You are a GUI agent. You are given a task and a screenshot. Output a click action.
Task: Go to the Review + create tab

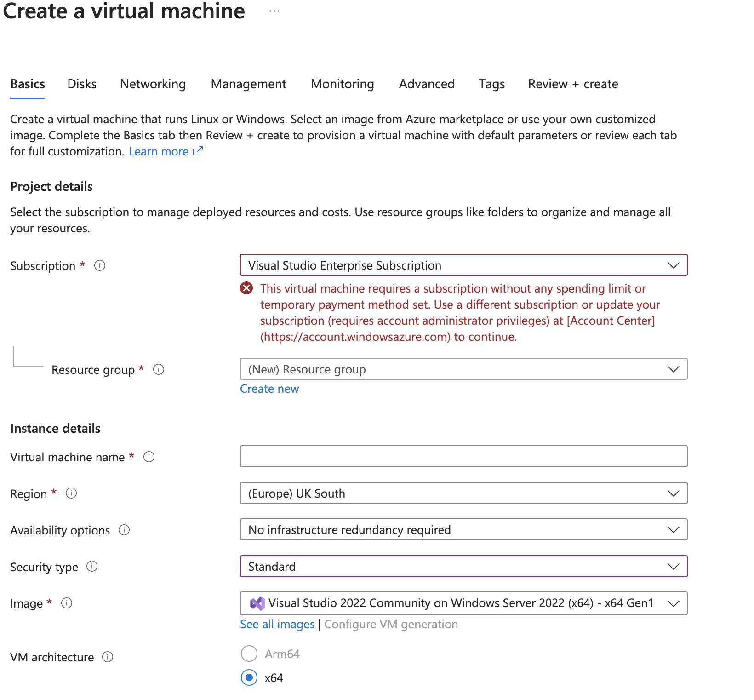coord(573,84)
